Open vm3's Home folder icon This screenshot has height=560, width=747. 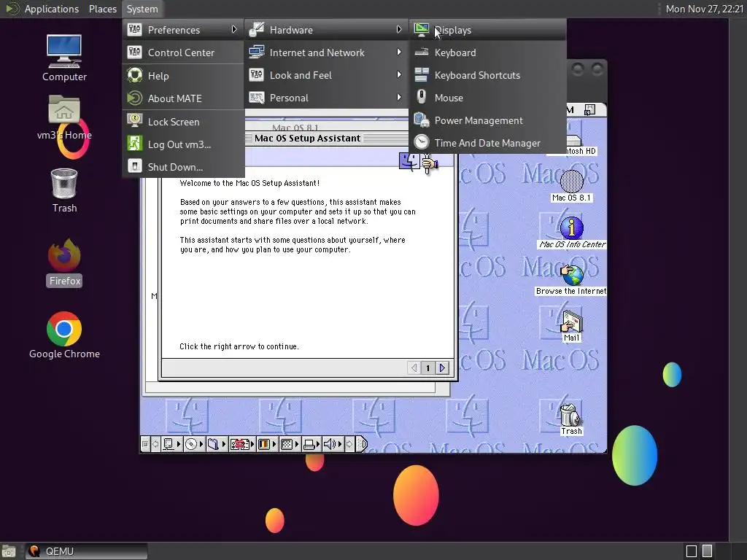click(x=64, y=117)
